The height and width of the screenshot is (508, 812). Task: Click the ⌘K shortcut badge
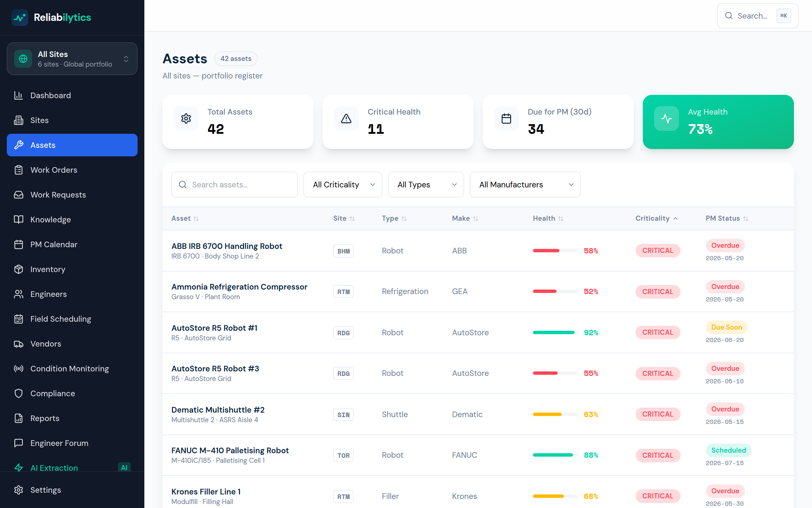click(x=784, y=16)
